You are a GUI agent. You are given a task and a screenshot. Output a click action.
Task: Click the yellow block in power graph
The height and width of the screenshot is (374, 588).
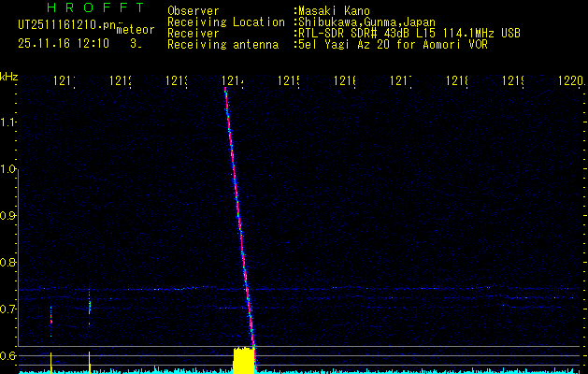coord(243,361)
